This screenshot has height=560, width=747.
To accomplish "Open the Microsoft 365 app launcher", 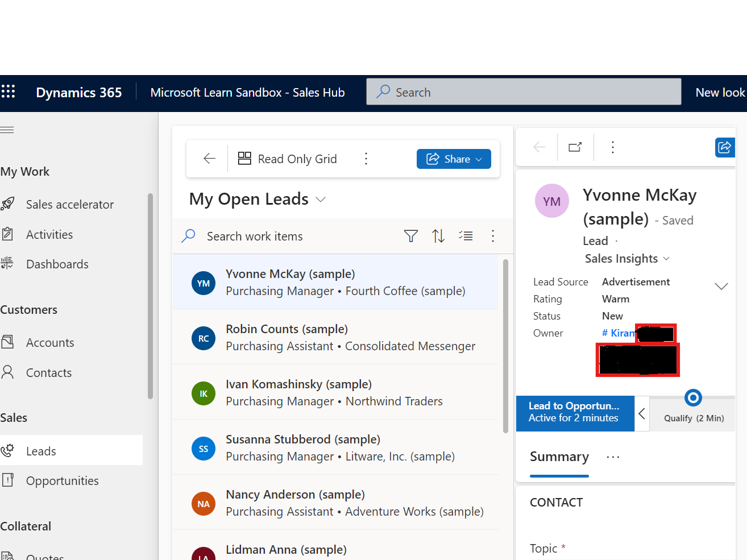I will pos(9,92).
